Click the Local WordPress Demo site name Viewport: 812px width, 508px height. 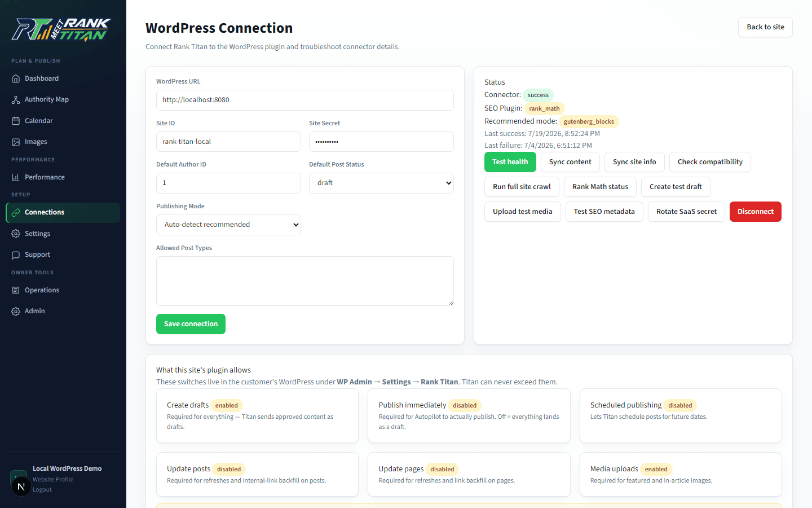[67, 468]
